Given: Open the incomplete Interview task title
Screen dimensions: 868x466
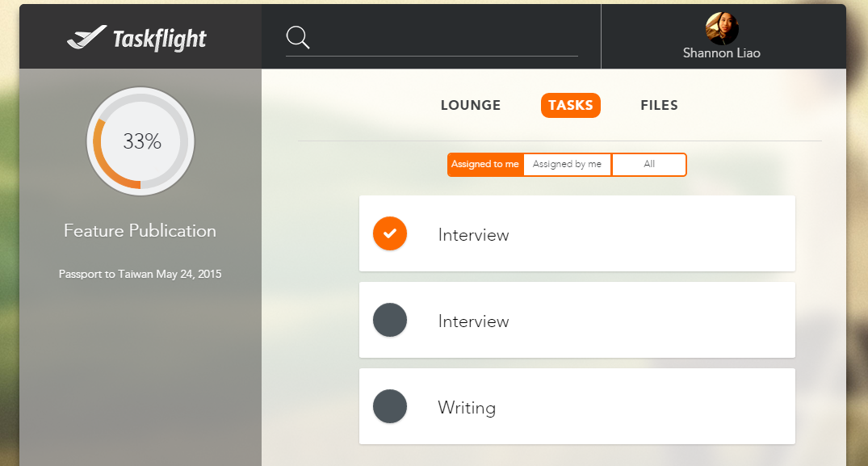Looking at the screenshot, I should (473, 321).
